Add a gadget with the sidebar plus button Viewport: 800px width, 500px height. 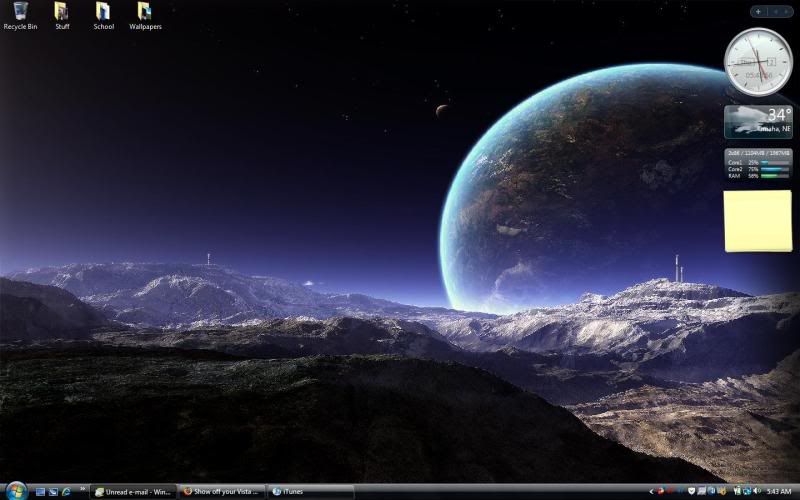pyautogui.click(x=758, y=12)
